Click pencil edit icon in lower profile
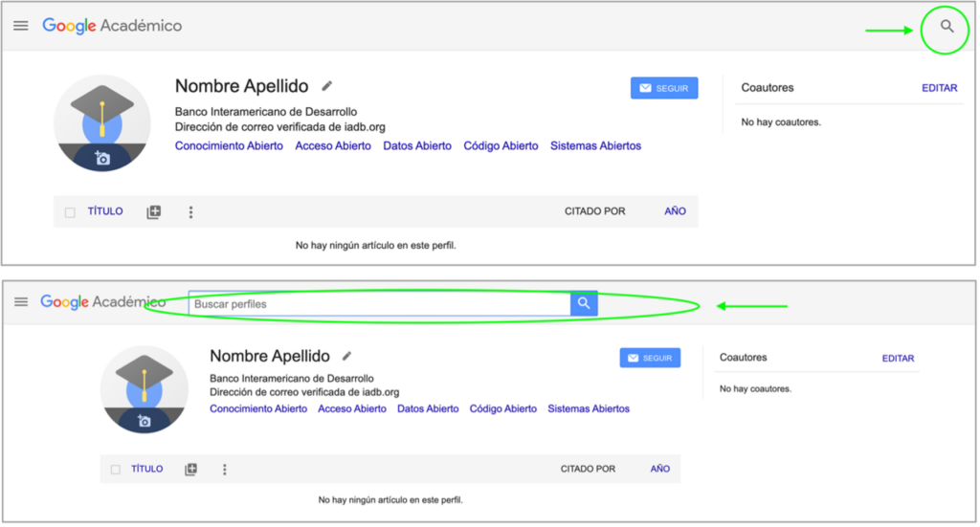The height and width of the screenshot is (527, 980). (346, 356)
